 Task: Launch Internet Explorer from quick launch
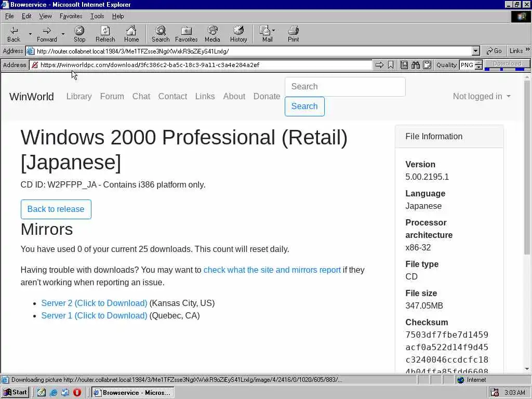tap(54, 393)
